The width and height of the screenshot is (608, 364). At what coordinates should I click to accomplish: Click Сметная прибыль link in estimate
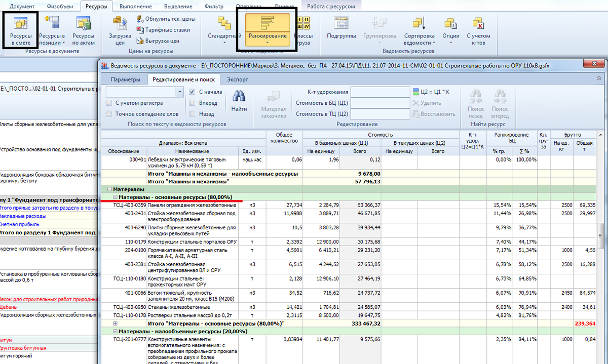coord(20,224)
